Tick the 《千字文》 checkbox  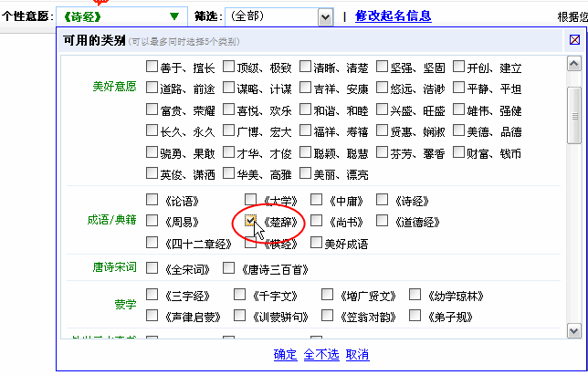[240, 295]
